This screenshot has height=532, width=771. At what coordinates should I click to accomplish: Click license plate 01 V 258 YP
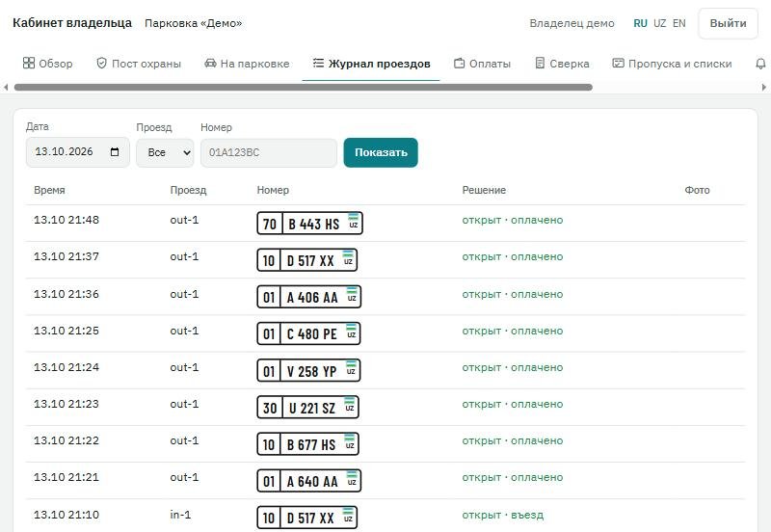click(308, 370)
